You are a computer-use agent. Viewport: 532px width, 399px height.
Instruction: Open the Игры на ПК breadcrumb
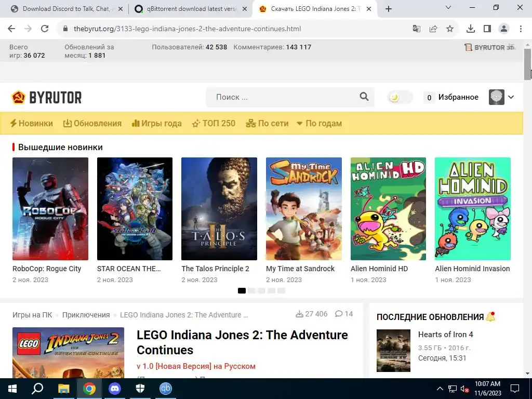(32, 315)
